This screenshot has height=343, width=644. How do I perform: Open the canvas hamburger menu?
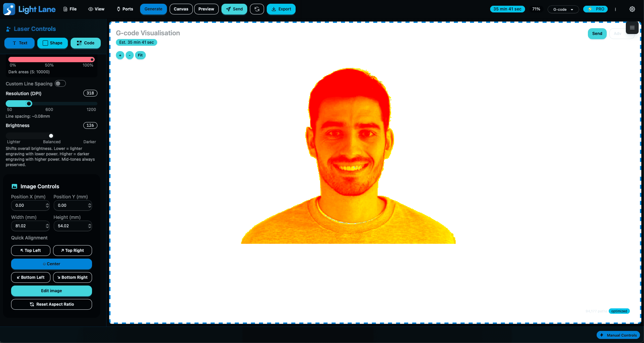[632, 28]
